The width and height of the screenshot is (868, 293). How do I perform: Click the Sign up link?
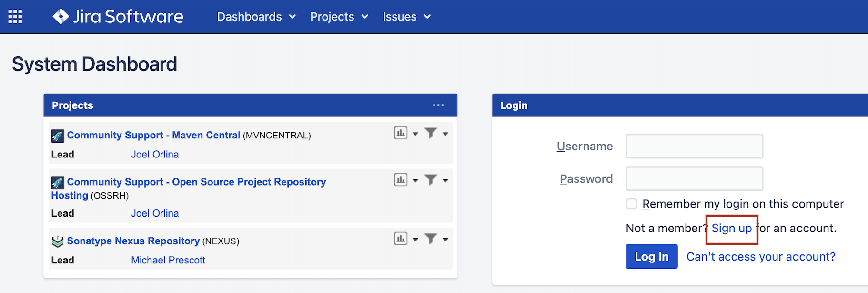[731, 228]
